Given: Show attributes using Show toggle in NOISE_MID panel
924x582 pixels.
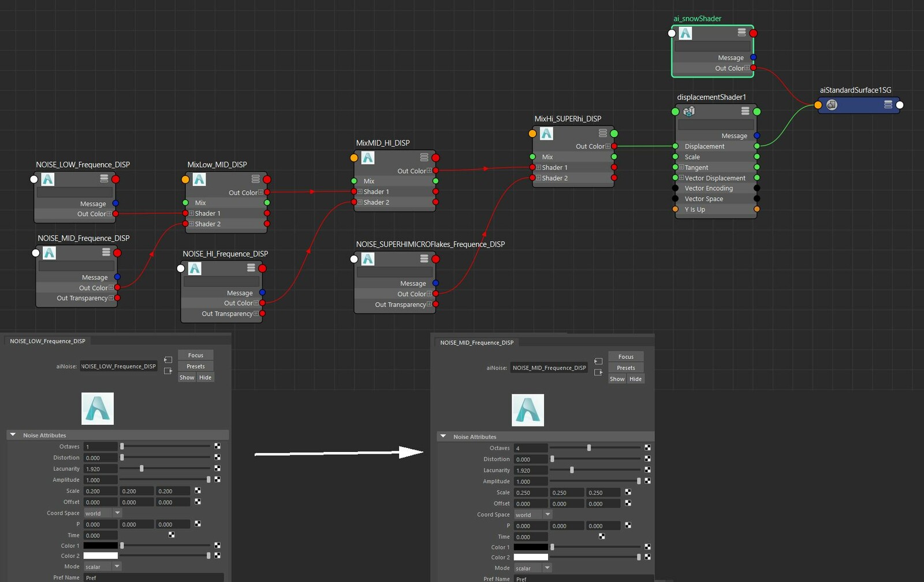Looking at the screenshot, I should (x=617, y=379).
